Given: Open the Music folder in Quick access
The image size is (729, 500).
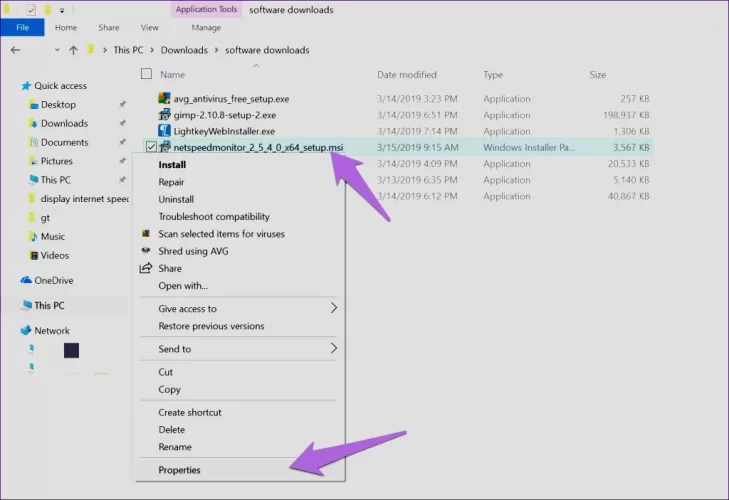Looking at the screenshot, I should (52, 237).
